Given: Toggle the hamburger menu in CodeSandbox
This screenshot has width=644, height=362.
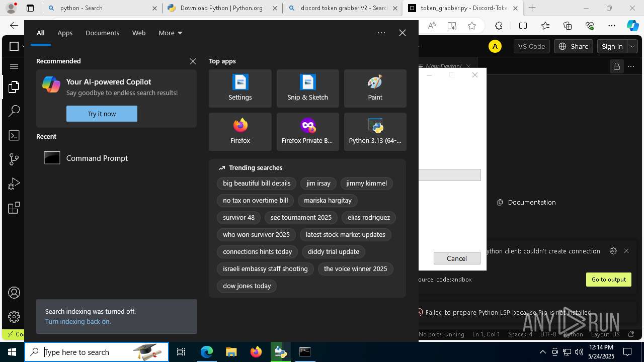Looking at the screenshot, I should click(14, 66).
